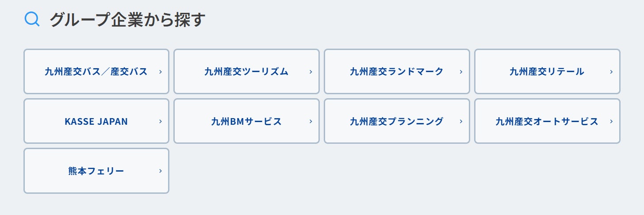Click chevron arrow on 九州産交プランニング card
This screenshot has width=644, height=215.
[461, 121]
